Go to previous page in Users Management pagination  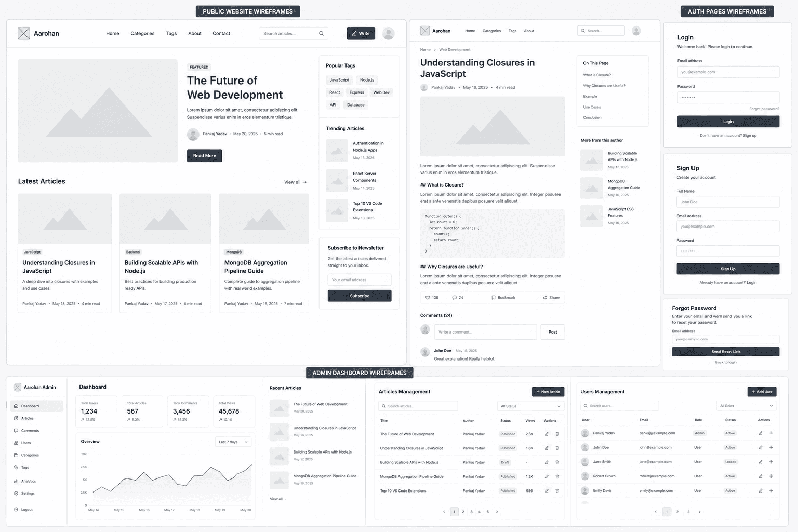(655, 512)
